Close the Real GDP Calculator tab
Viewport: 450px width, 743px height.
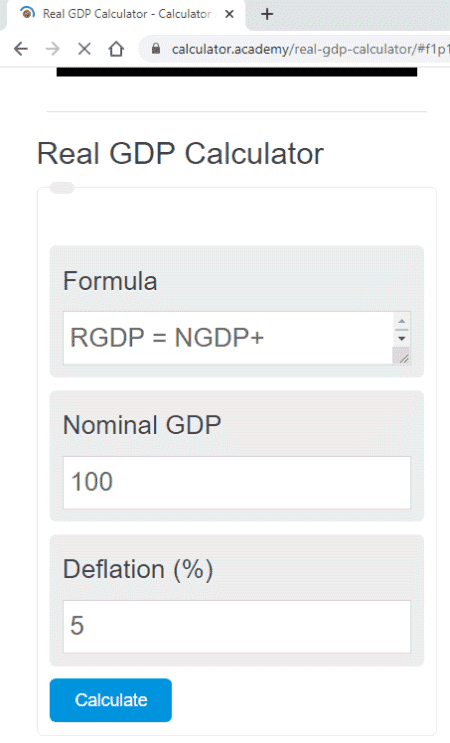point(229,14)
